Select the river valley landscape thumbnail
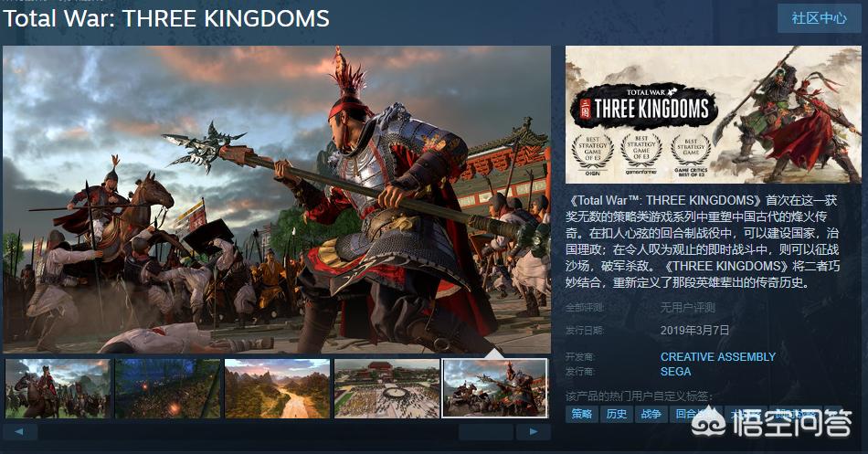This screenshot has width=868, height=454. tap(277, 388)
